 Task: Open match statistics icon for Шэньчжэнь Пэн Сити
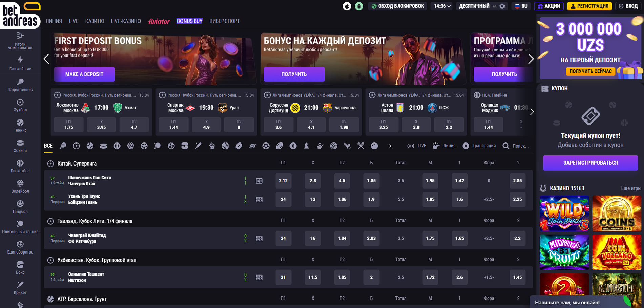click(259, 181)
